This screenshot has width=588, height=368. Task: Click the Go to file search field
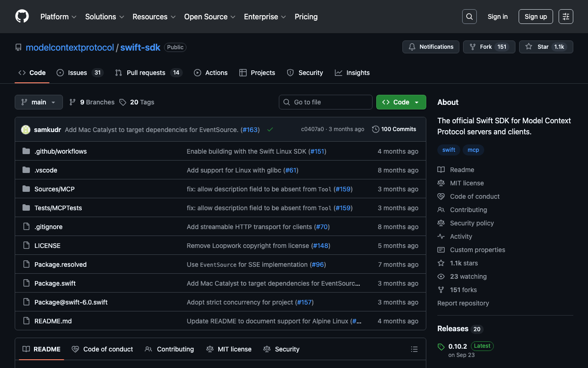(x=325, y=102)
